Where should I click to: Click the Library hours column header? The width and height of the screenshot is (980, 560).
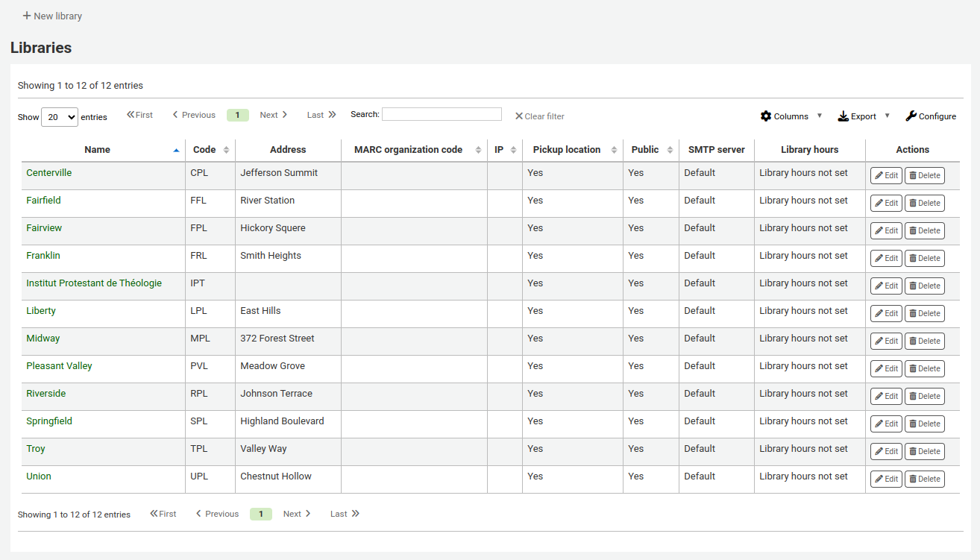[x=810, y=150]
